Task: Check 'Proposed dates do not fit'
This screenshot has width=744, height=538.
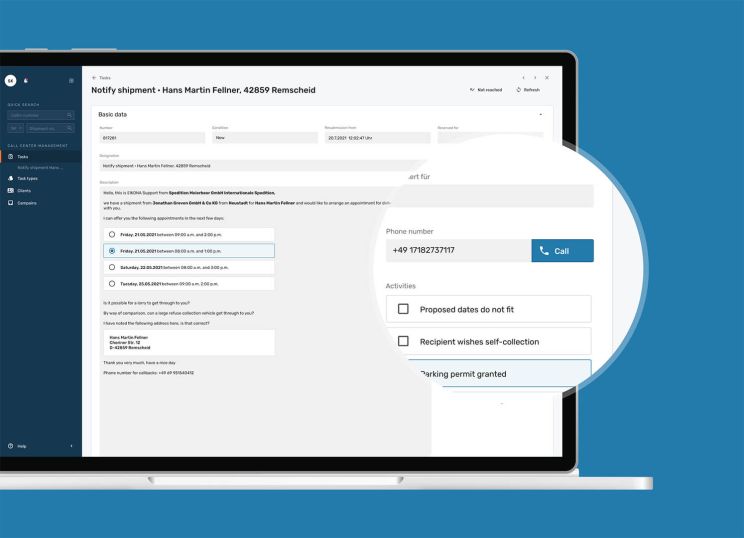Action: tap(404, 309)
